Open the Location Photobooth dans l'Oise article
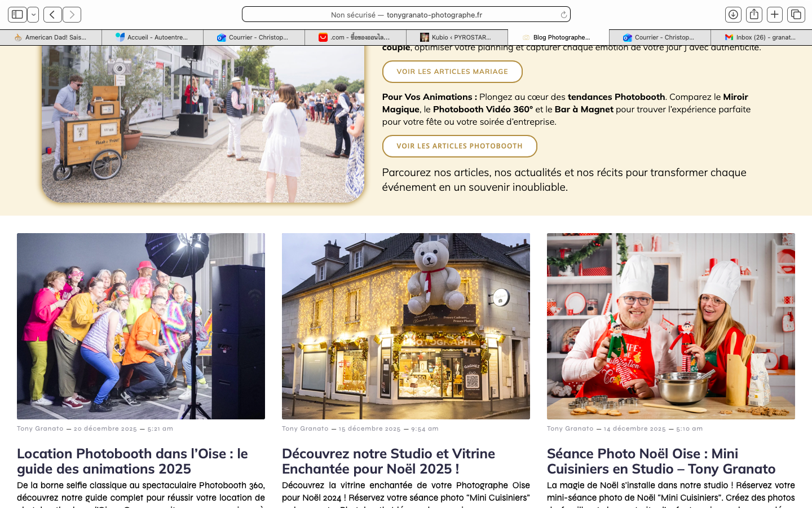This screenshot has width=812, height=508. point(133,461)
